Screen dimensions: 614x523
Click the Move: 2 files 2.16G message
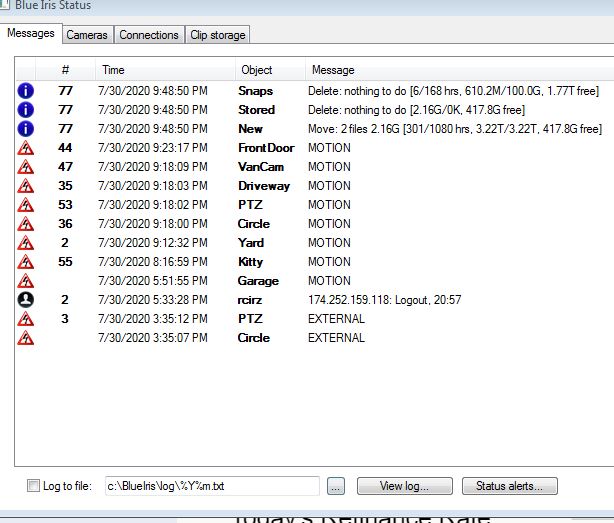(x=455, y=129)
